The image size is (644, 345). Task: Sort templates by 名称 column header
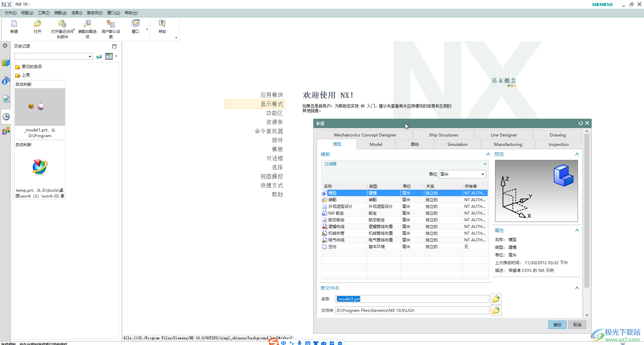[x=344, y=186]
